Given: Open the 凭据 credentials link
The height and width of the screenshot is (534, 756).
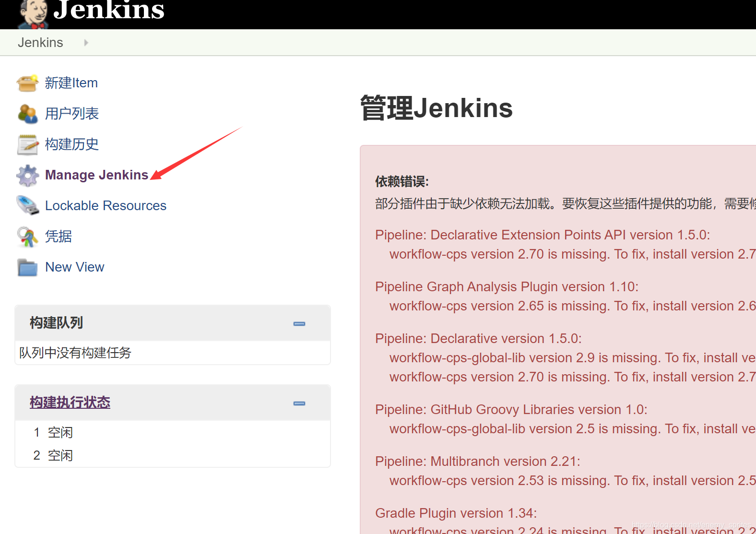Looking at the screenshot, I should pos(59,237).
